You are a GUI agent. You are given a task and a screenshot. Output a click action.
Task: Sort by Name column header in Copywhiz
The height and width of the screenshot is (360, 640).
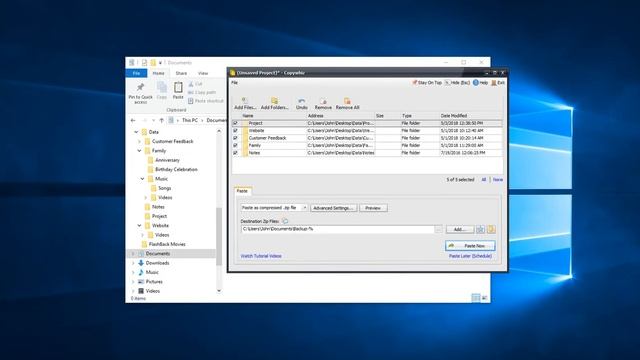[248, 116]
